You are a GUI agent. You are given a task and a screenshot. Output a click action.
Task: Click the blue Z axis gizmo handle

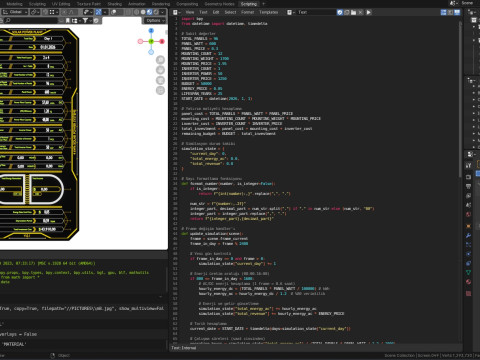click(x=151, y=31)
